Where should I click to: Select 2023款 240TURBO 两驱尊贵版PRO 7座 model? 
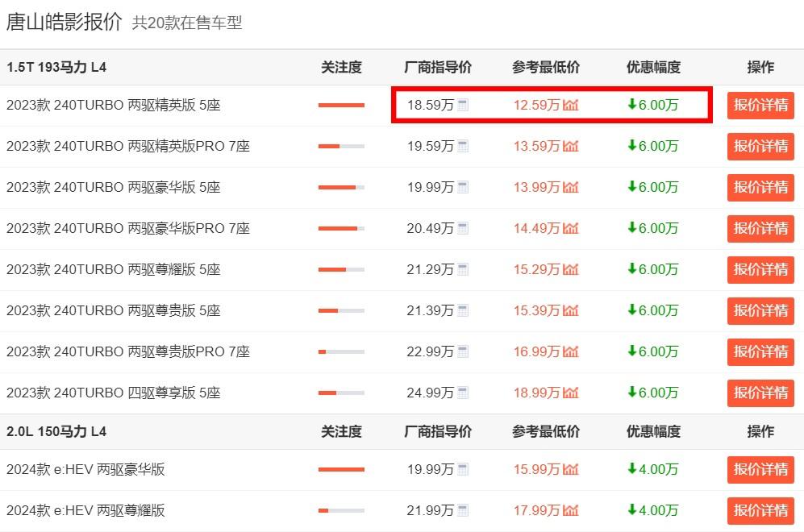tap(128, 351)
